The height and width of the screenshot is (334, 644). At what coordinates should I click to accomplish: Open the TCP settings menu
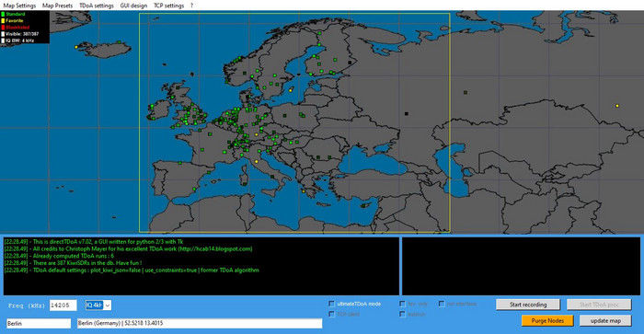coord(168,6)
